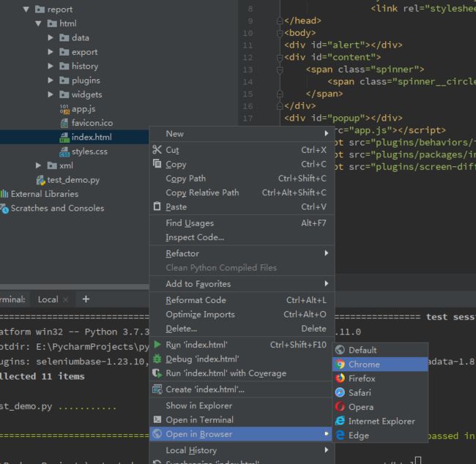Image resolution: width=476 pixels, height=464 pixels.
Task: Click the favicon.ico file icon
Action: tap(64, 123)
